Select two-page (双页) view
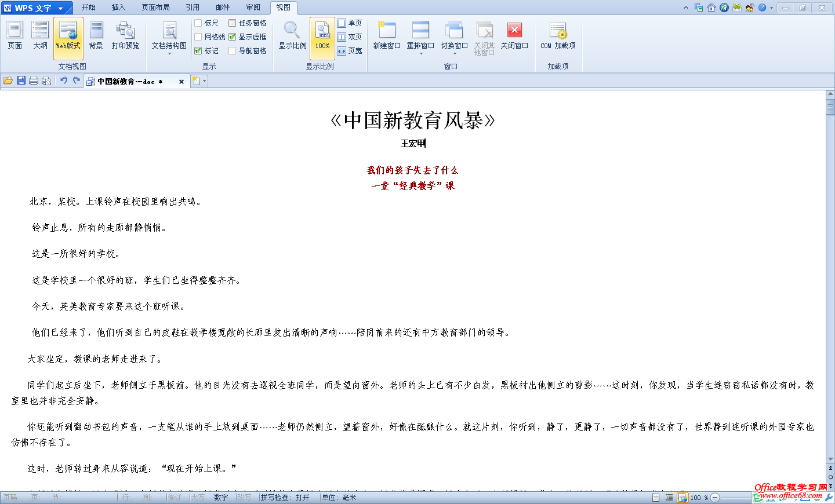This screenshot has height=504, width=835. click(x=350, y=37)
